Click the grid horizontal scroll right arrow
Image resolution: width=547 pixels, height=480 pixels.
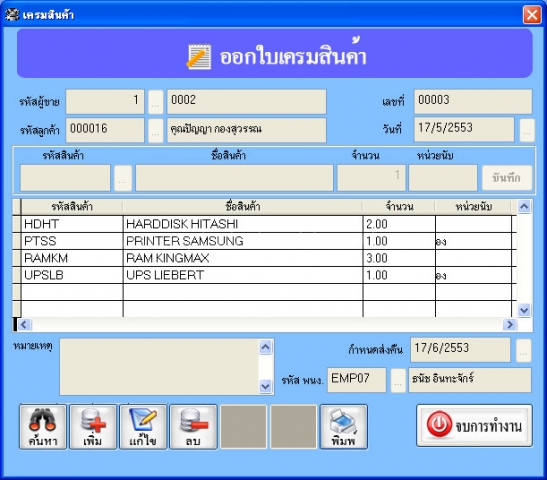[510, 325]
